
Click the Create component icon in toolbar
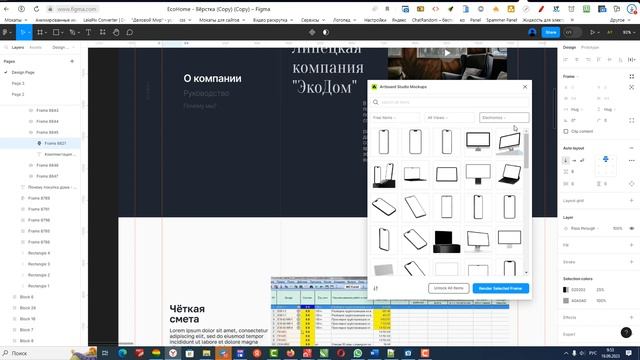point(312,32)
